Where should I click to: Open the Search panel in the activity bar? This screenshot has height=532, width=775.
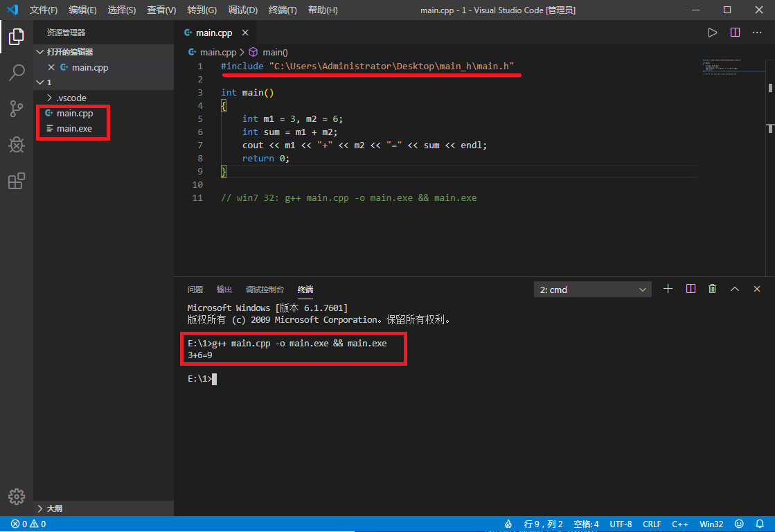(x=16, y=73)
